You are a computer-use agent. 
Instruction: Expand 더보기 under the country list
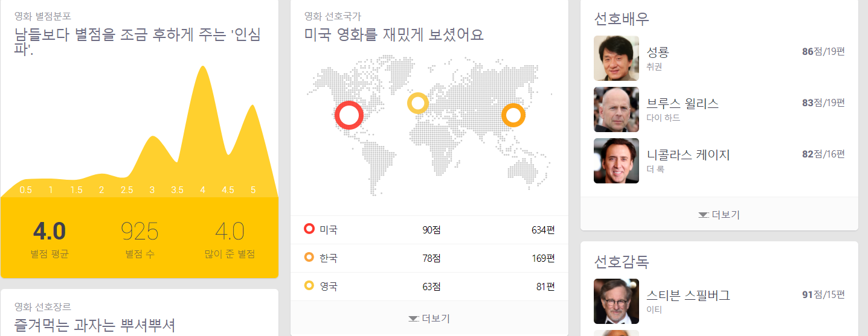pyautogui.click(x=429, y=319)
